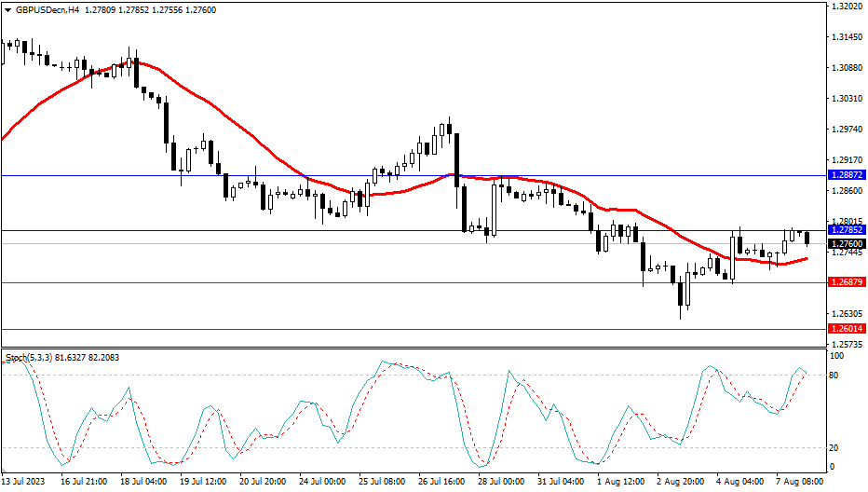868x492 pixels.
Task: Pick the 25 Jul 08:00 time label
Action: 382,483
